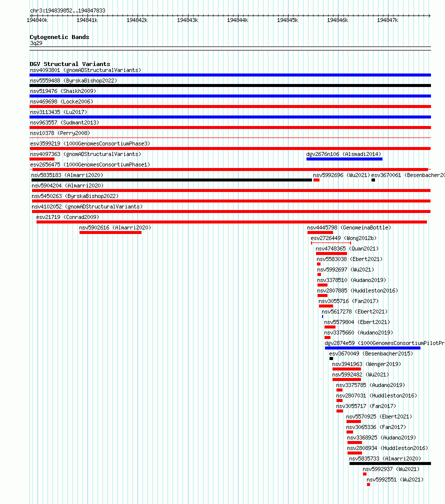Select the nsv5835183 Almarri2020 black bar
This screenshot has height=504, width=445.
(171, 180)
